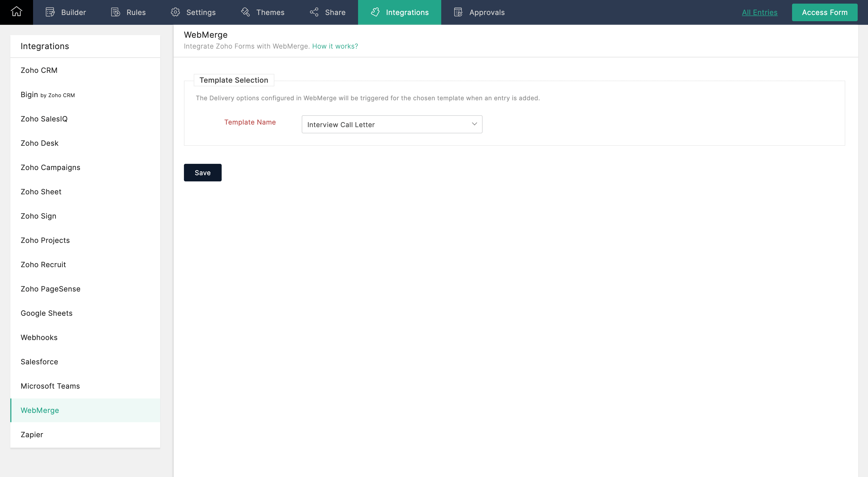Select the Integrations tab
Screen dimensions: 868x477
click(399, 12)
